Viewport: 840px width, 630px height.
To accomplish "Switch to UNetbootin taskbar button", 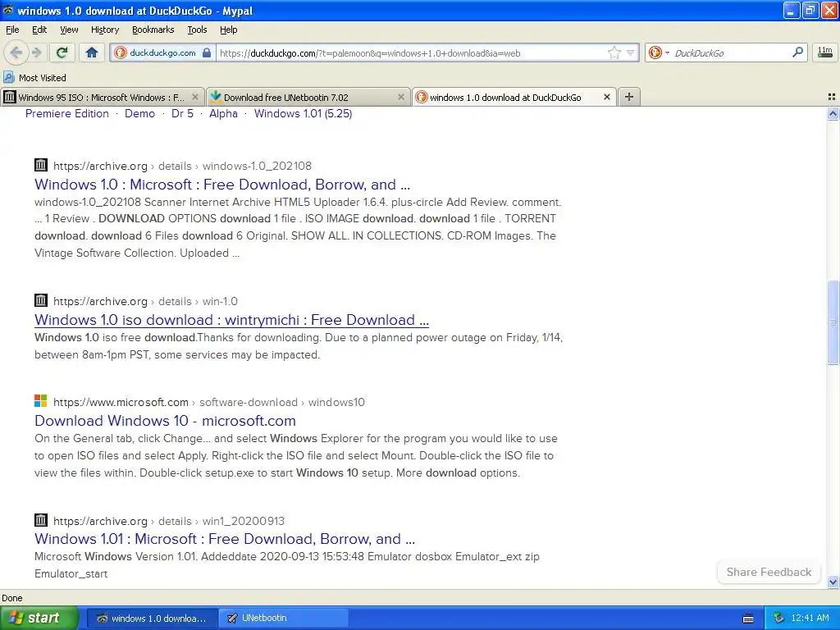I will [284, 619].
